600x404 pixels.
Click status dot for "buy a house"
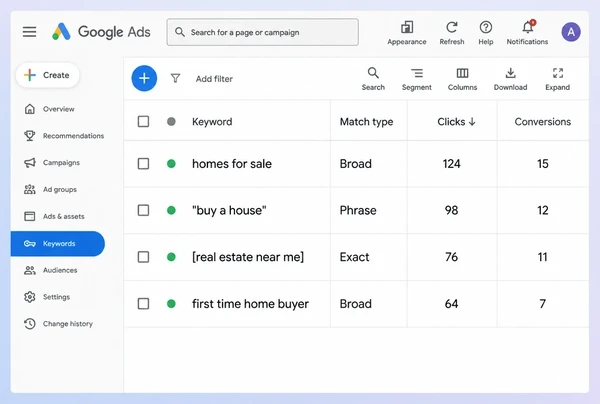point(171,210)
